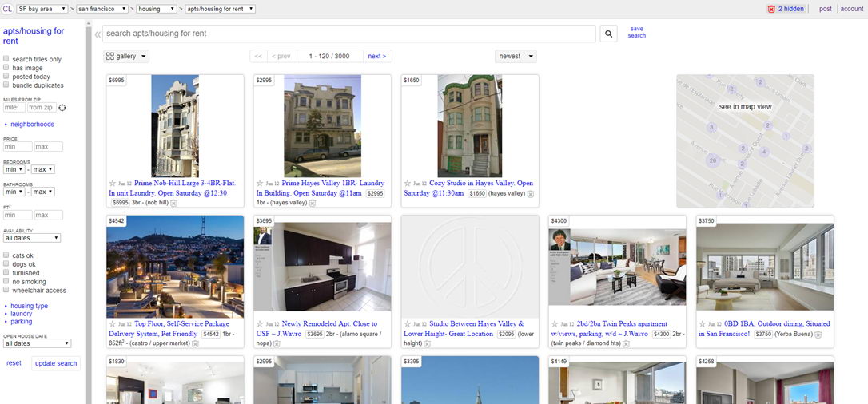Viewport: 868px width, 404px height.
Task: Star the Top Floor Self-Service Package listing
Action: click(x=113, y=324)
